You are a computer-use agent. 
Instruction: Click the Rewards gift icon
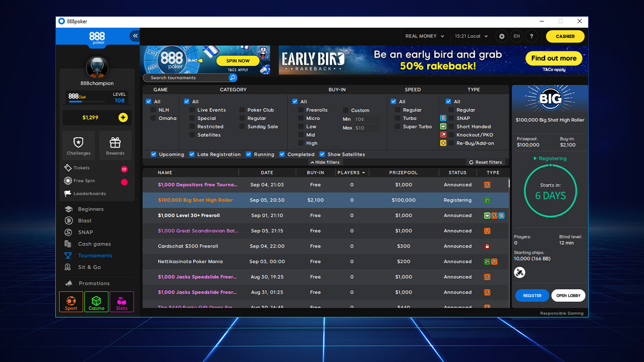(115, 141)
